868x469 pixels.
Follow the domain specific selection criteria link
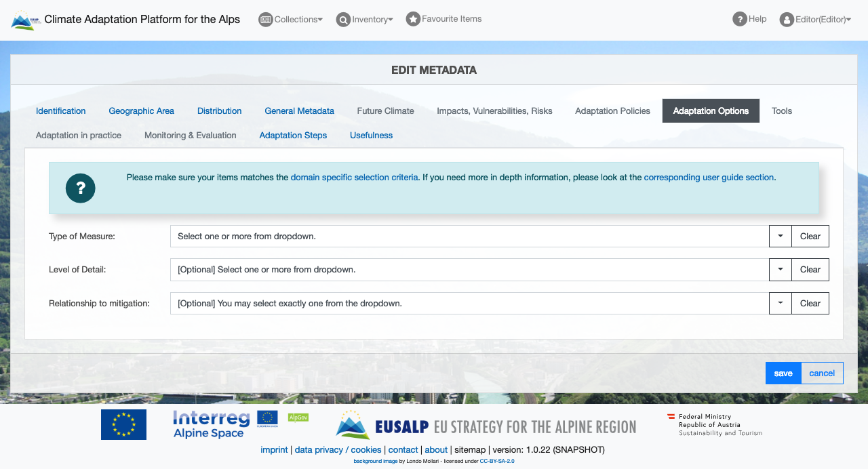point(354,177)
